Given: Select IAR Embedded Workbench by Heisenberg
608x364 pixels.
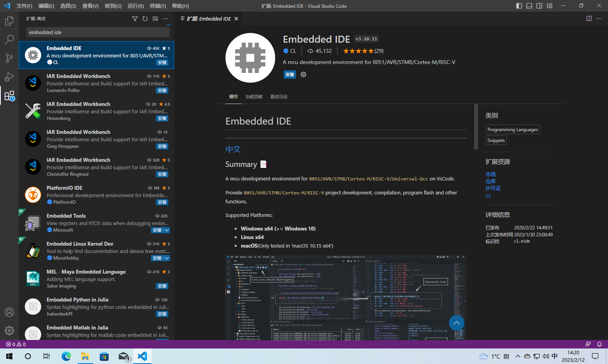Looking at the screenshot, I should coord(96,111).
